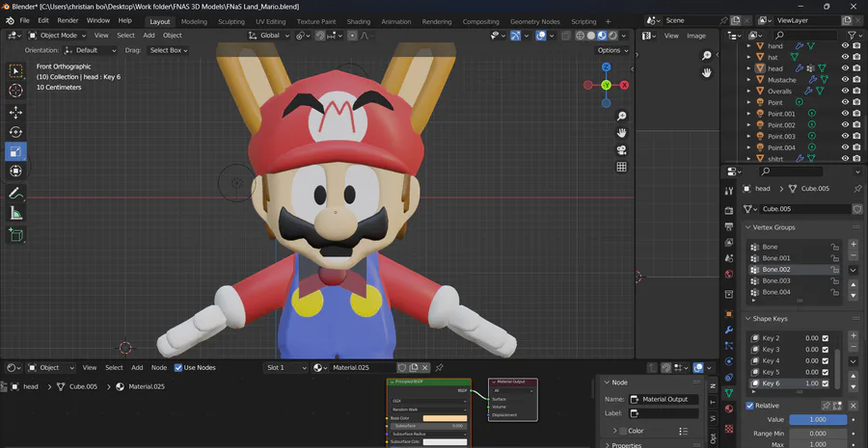Viewport: 868px width, 448px height.
Task: Open the Drag Select Box dropdown
Action: point(168,50)
